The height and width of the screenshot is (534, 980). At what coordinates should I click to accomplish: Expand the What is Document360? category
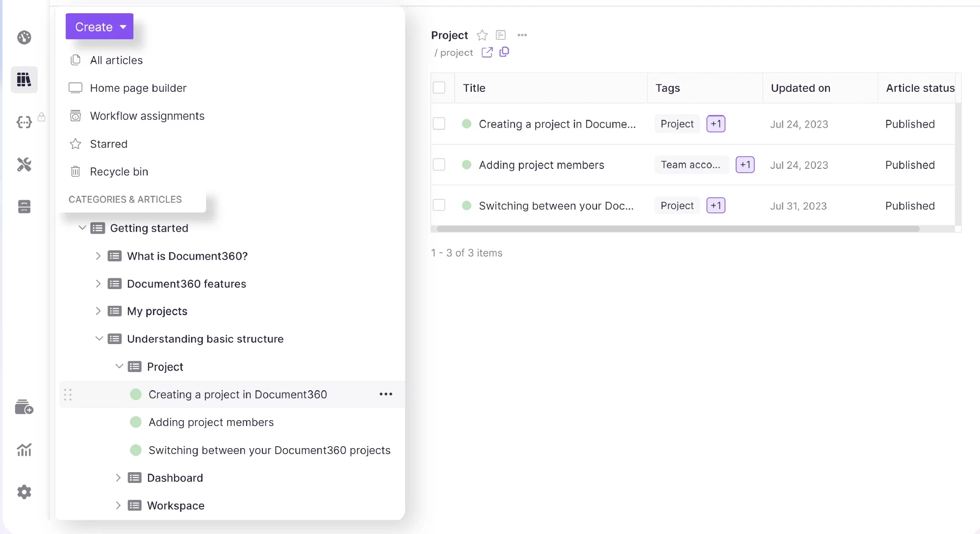click(98, 256)
